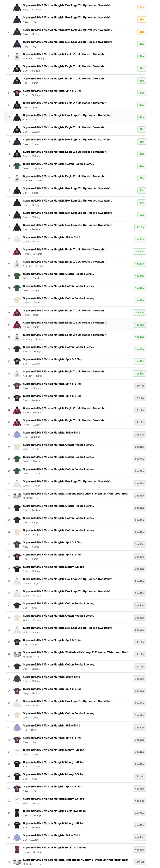The height and width of the screenshot is (868, 160).
Task: Click the Purple XXLarge Eagle Sweatpant image
Action: pos(17,849)
